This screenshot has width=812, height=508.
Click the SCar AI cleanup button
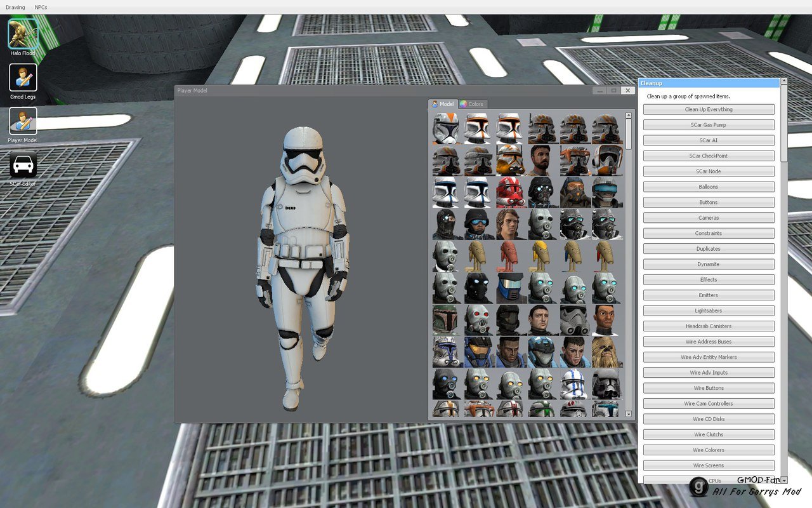[x=709, y=140]
